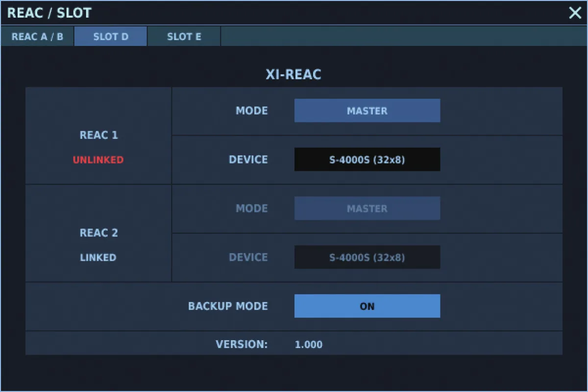588x392 pixels.
Task: Click the MODE label in REAC 1 row
Action: click(x=252, y=111)
